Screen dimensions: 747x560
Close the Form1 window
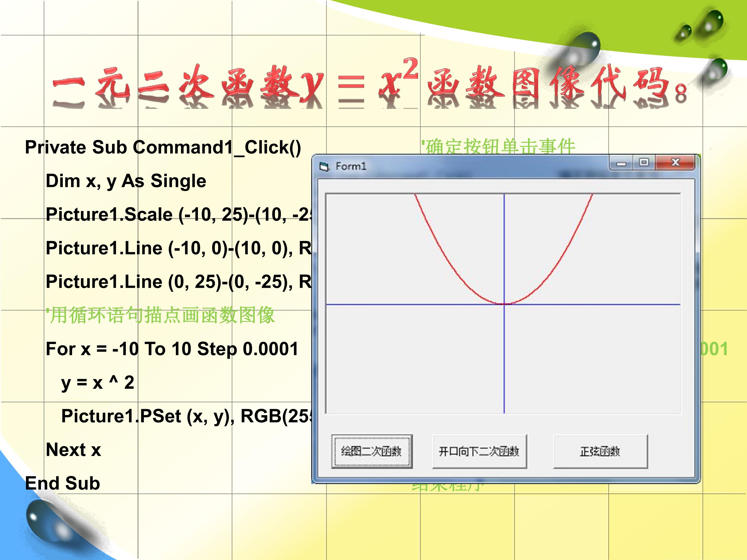675,163
